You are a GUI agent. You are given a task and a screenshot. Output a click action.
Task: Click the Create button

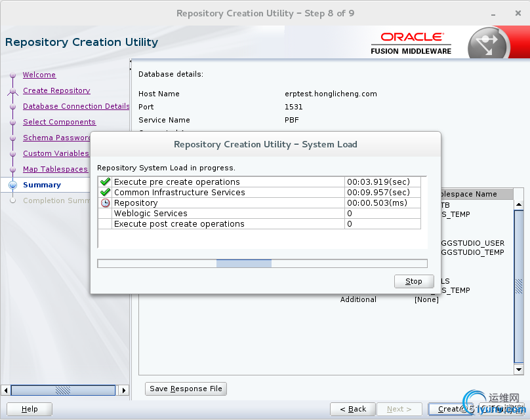(450, 409)
